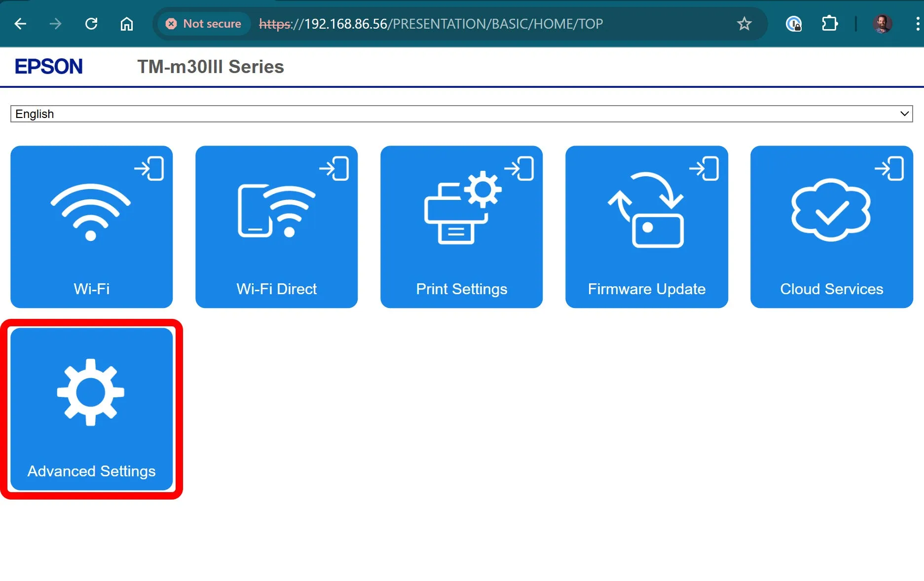Click the login arrow icon on Wi-Fi tile

tap(149, 169)
